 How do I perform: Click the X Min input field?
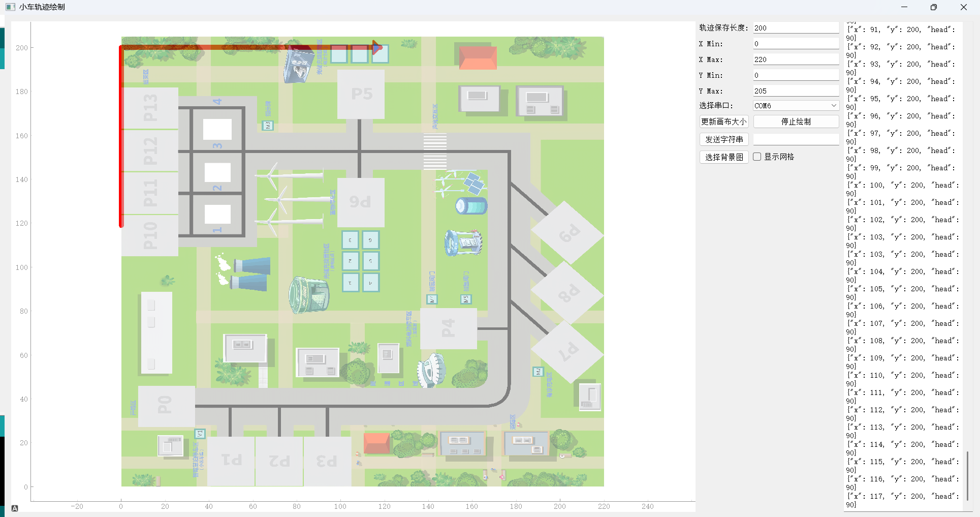pos(796,44)
